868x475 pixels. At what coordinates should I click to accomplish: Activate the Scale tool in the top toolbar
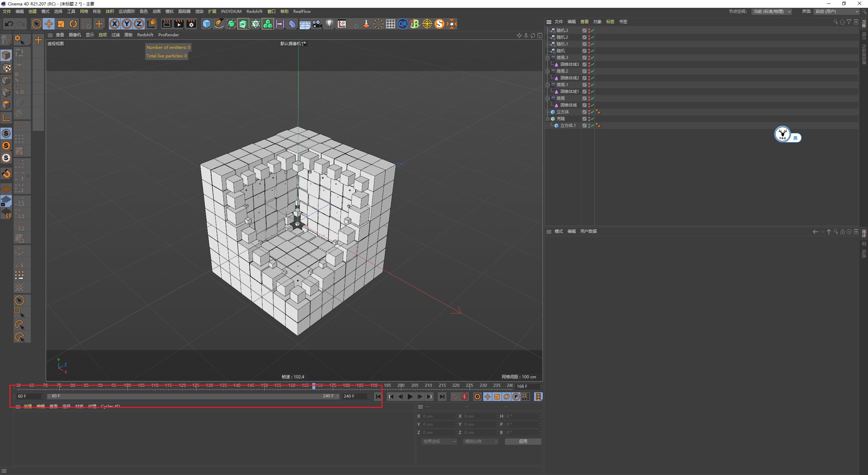pos(61,24)
